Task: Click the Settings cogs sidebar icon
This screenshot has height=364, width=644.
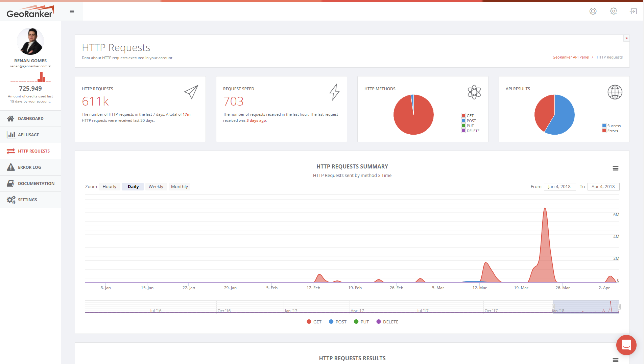Action: (11, 200)
